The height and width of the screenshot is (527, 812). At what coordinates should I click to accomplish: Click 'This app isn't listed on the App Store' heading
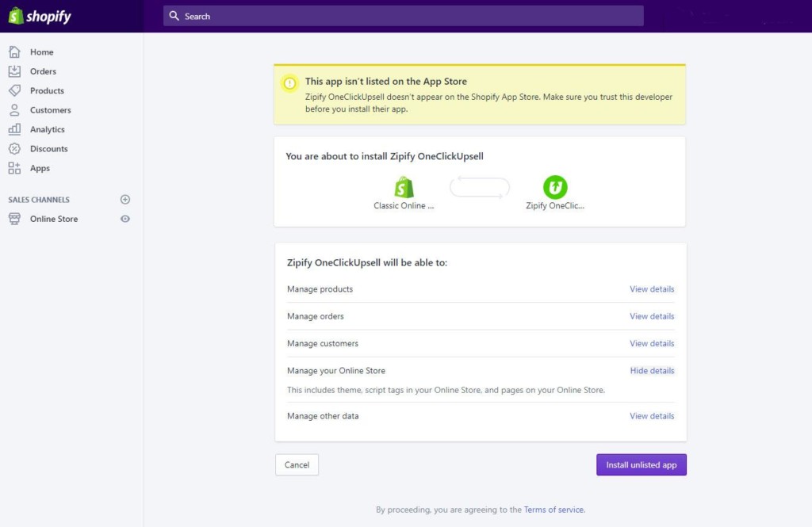[386, 82]
